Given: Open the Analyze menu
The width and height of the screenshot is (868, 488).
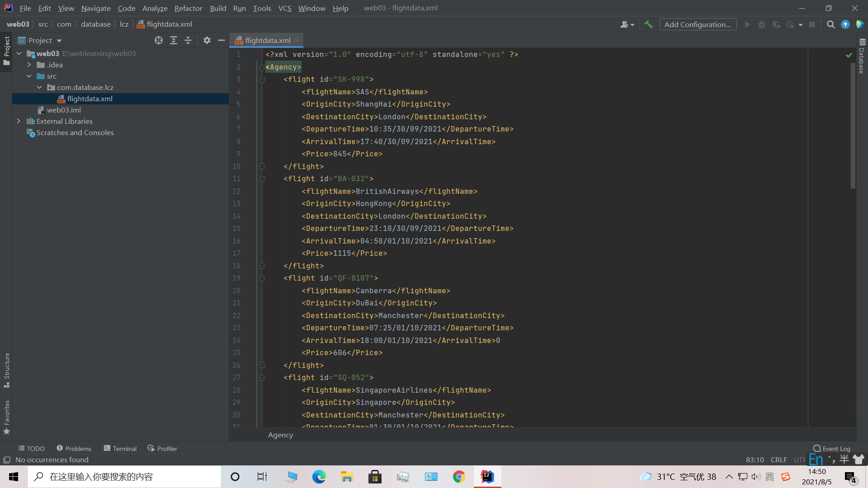Looking at the screenshot, I should click(x=155, y=8).
